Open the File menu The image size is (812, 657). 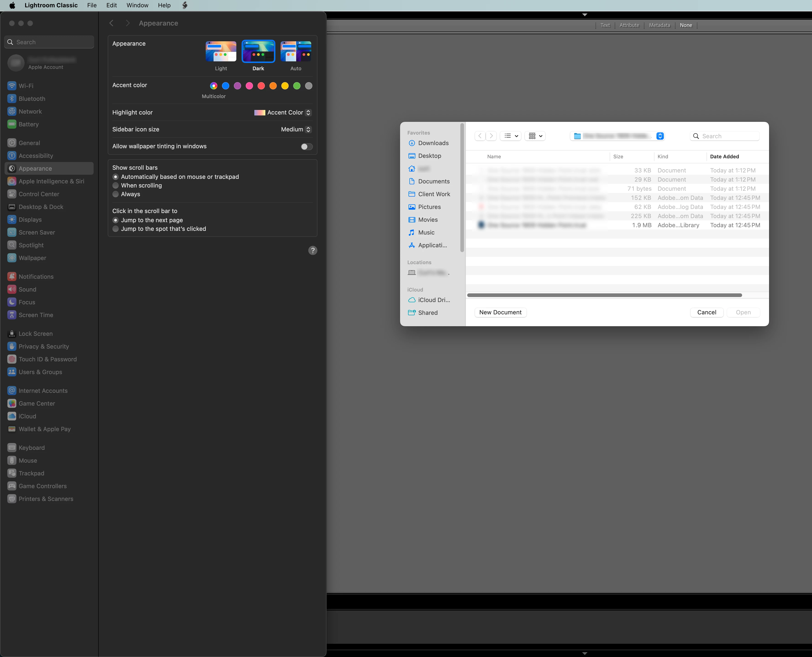(92, 5)
